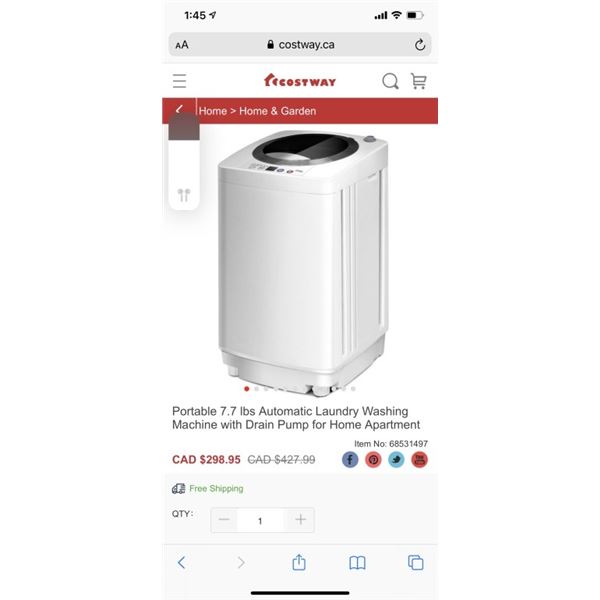Screen dimensions: 600x600
Task: Share product on Facebook
Action: coord(350,460)
